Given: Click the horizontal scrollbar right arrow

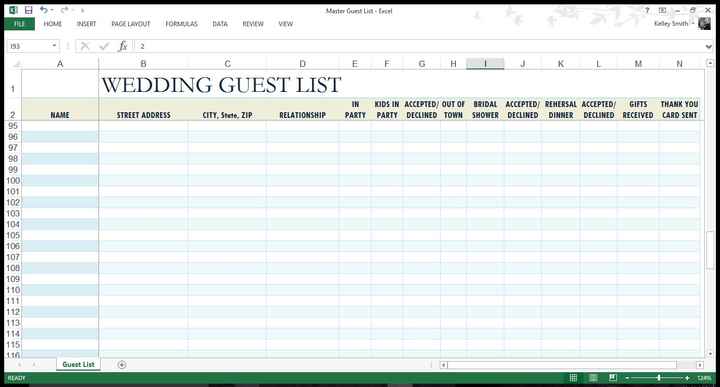Looking at the screenshot, I should (x=699, y=365).
